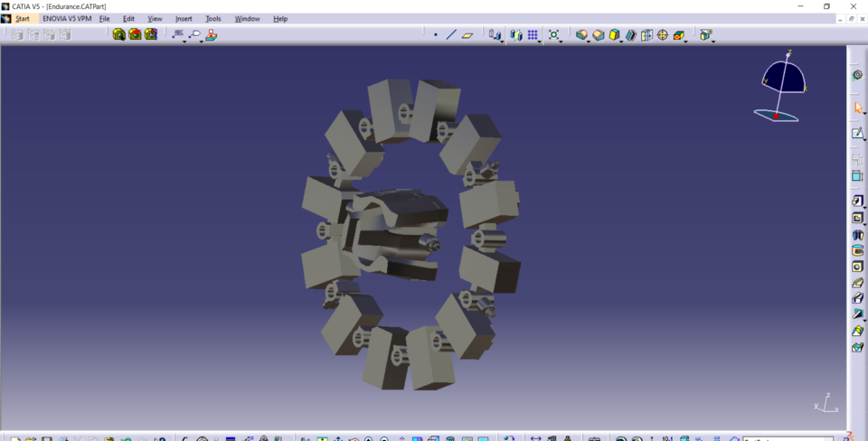
Task: Select the Removed Multi-sections Solid tool
Action: click(x=857, y=348)
